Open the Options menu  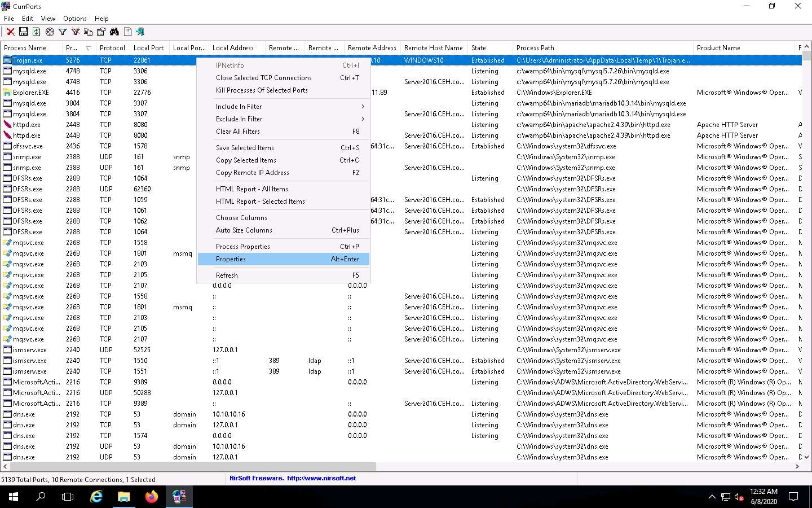[75, 19]
